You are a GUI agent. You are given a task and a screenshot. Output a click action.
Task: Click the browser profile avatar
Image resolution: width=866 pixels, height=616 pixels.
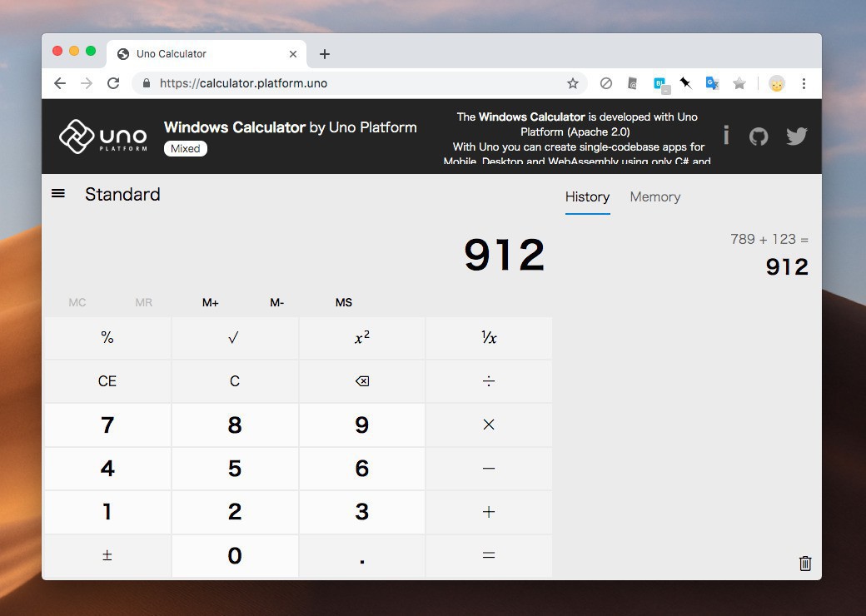777,83
